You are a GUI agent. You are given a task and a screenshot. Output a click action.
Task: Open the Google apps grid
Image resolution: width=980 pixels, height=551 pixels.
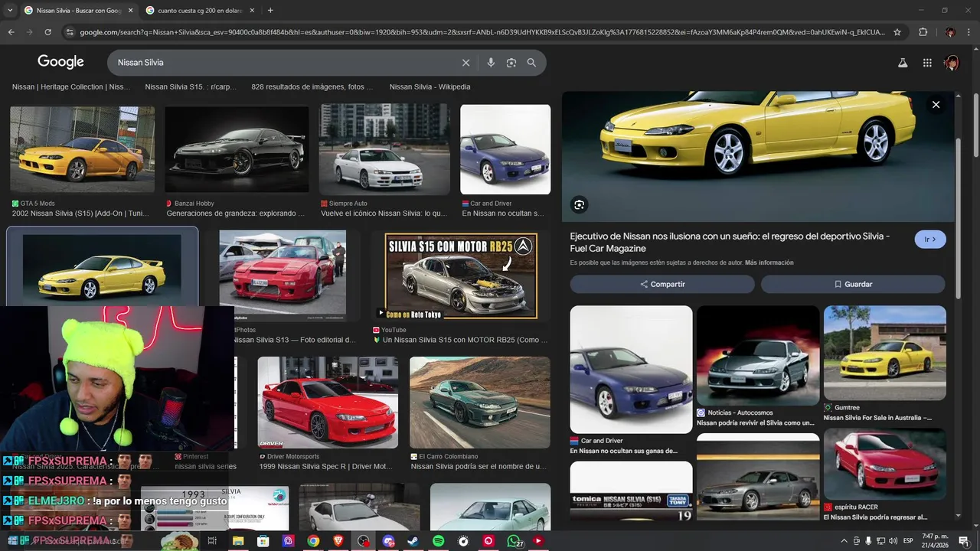point(927,63)
